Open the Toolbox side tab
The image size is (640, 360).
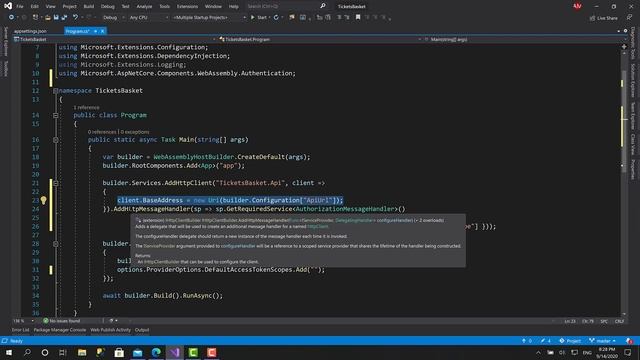pos(6,69)
